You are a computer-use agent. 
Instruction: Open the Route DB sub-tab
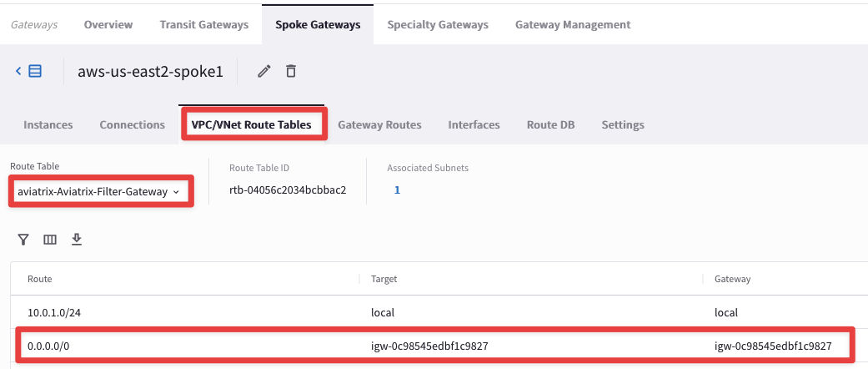[550, 124]
